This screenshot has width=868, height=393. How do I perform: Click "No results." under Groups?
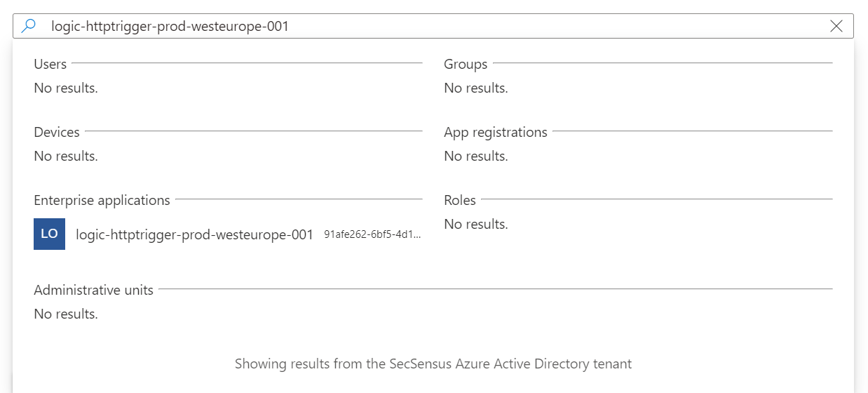(x=476, y=88)
